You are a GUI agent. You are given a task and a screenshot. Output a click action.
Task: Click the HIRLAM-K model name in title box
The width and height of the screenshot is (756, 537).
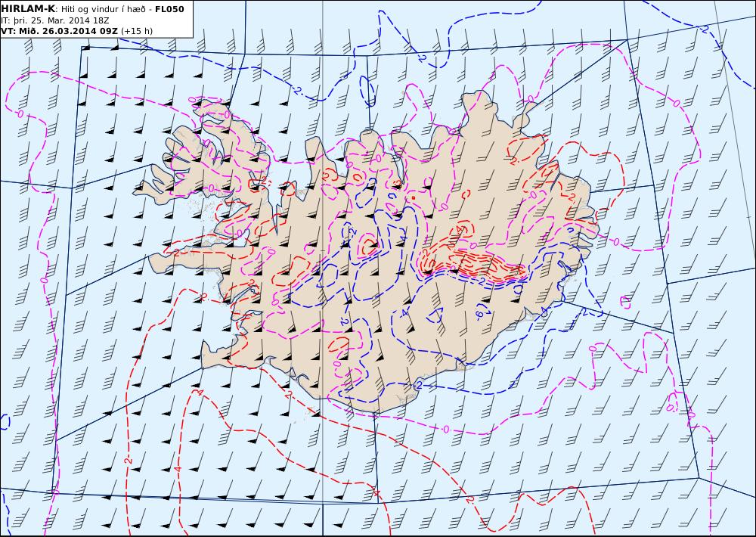point(28,8)
